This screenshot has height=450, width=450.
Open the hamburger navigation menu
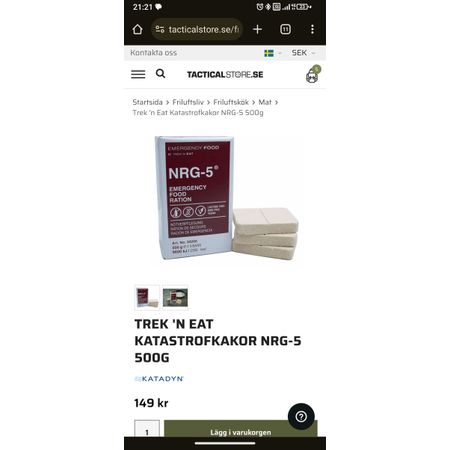138,74
